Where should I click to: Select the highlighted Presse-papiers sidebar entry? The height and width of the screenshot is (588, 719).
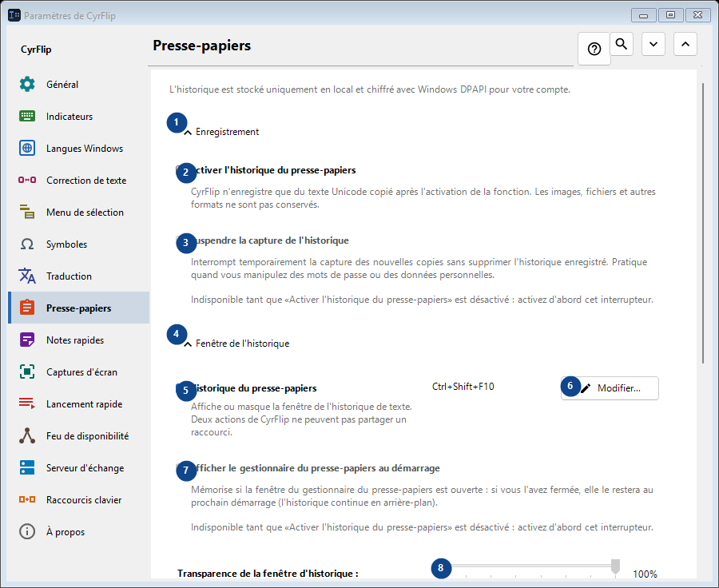tap(79, 308)
